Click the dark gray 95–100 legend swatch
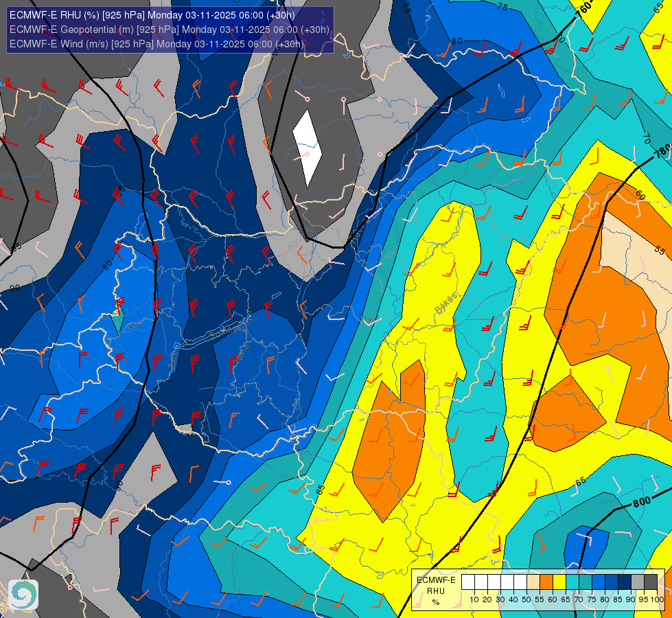 [651, 582]
